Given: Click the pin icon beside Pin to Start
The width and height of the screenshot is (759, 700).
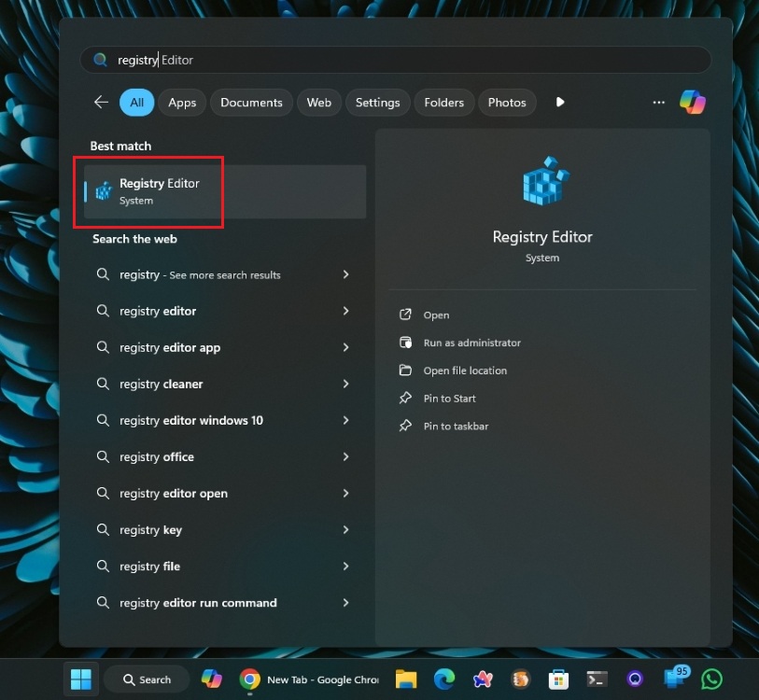Looking at the screenshot, I should click(405, 398).
